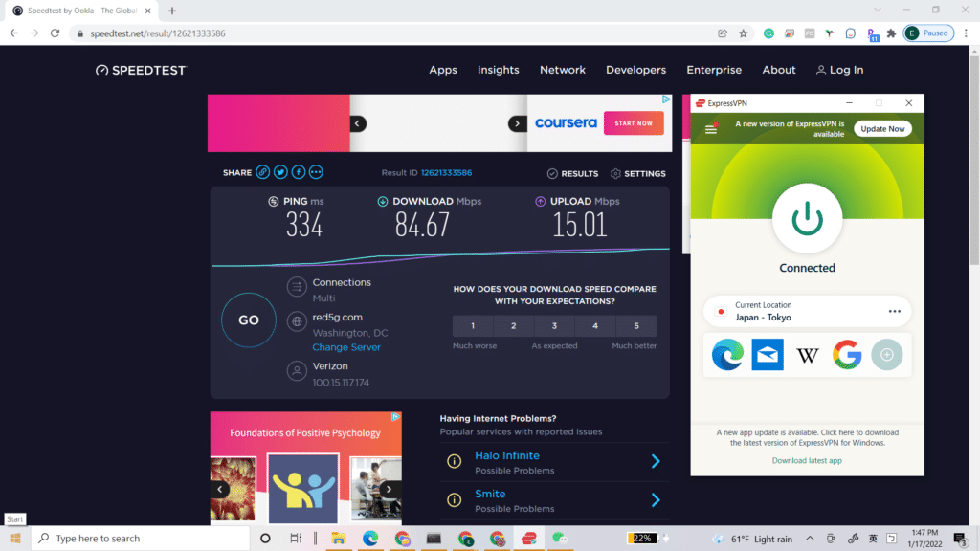
Task: Show next image in Positive Psychology ad
Action: (x=390, y=489)
